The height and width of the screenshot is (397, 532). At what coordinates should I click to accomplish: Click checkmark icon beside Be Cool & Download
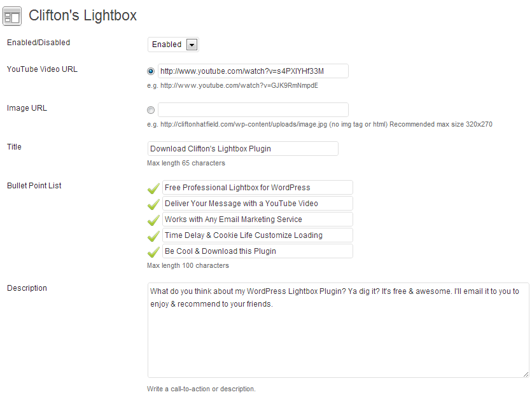coord(154,252)
